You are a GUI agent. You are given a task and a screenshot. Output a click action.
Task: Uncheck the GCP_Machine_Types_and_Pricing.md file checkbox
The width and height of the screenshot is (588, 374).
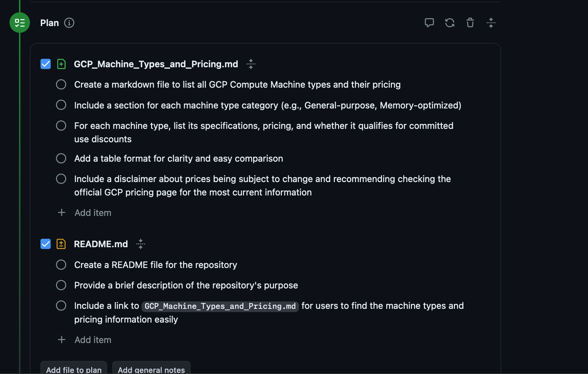click(45, 64)
